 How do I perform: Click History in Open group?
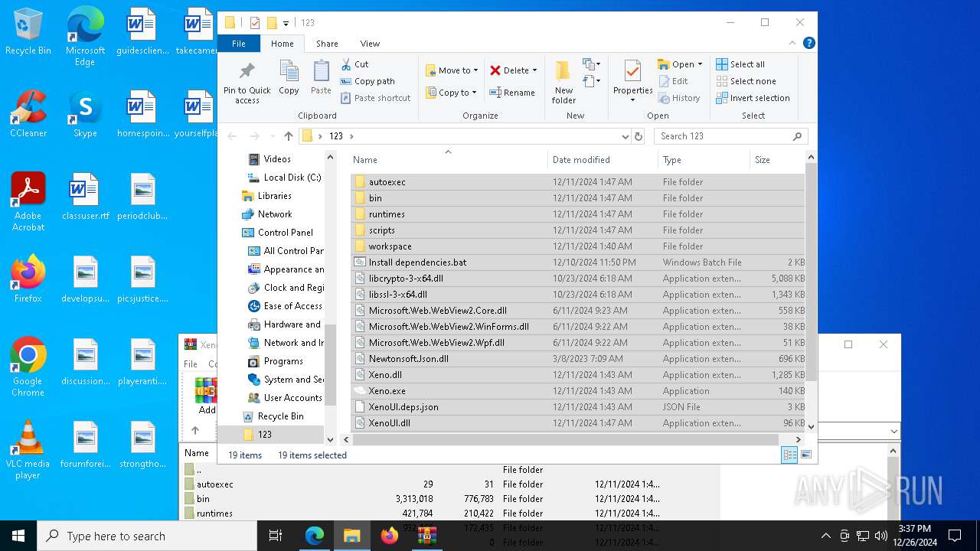(679, 98)
